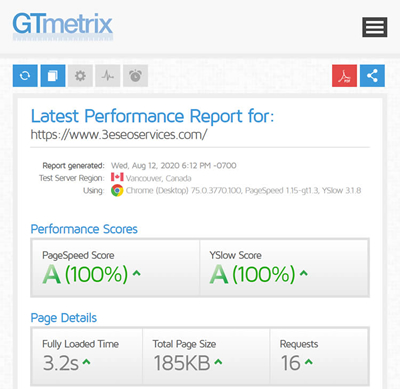The width and height of the screenshot is (400, 389).
Task: Click the 3.2s loaded time value
Action: point(61,363)
